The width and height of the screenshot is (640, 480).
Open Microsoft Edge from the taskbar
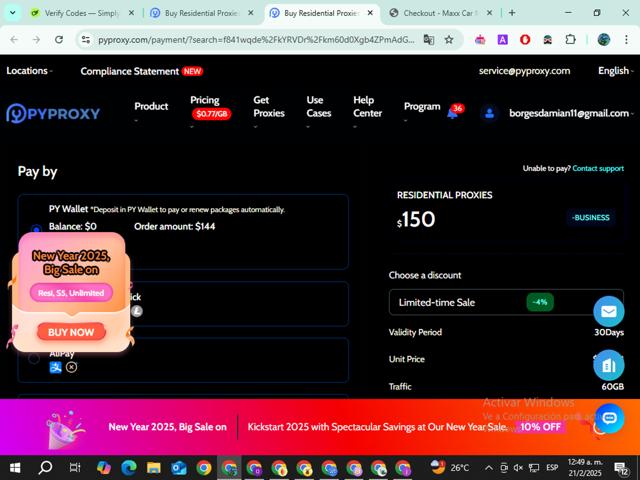[129, 468]
